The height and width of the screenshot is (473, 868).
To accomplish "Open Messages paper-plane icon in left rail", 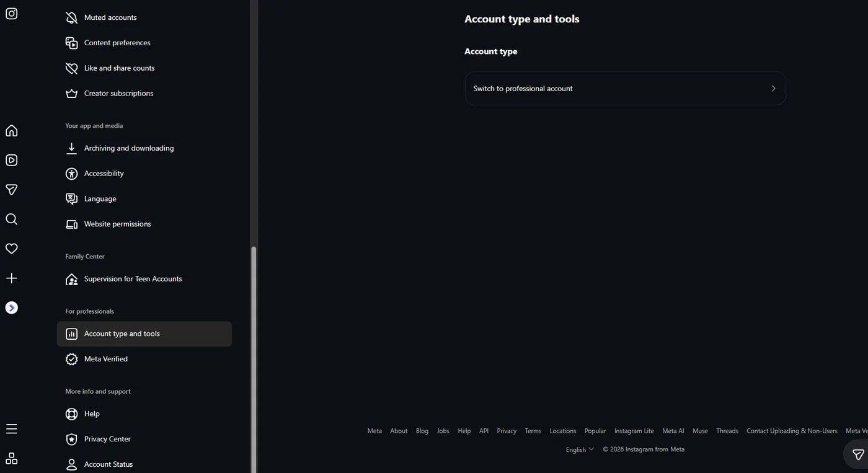I will coord(12,190).
